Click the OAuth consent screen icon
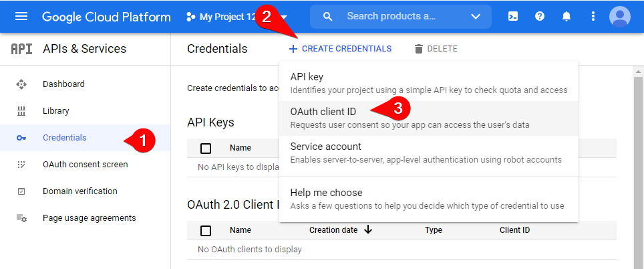Viewport: 644px width, 269px height. point(21,165)
